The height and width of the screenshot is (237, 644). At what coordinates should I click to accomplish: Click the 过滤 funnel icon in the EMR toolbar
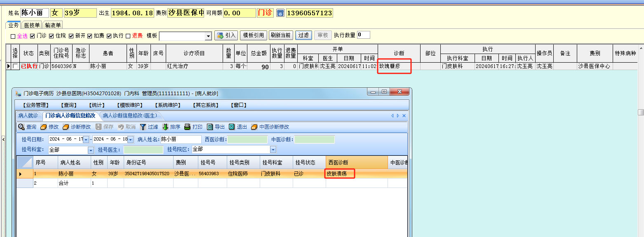(x=143, y=127)
